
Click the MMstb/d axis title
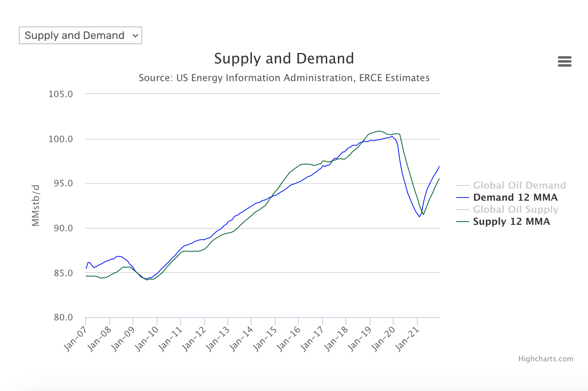(x=36, y=206)
